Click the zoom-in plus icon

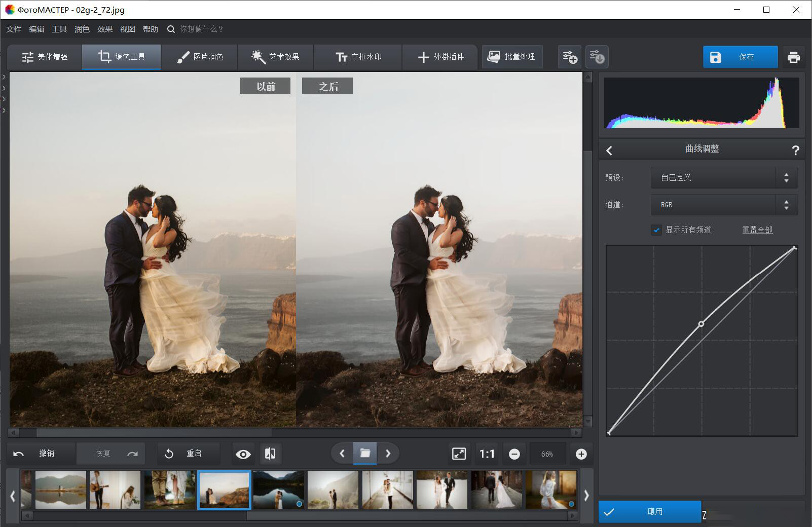point(581,454)
